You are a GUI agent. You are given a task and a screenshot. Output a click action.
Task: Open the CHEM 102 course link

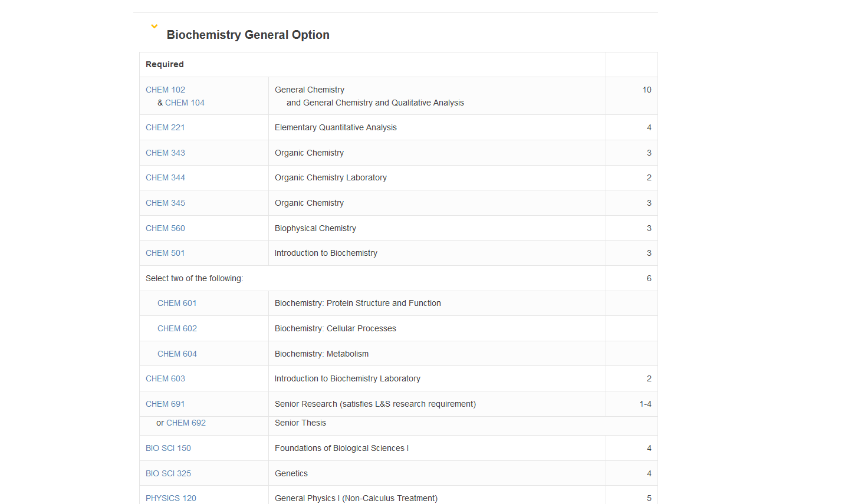point(165,90)
